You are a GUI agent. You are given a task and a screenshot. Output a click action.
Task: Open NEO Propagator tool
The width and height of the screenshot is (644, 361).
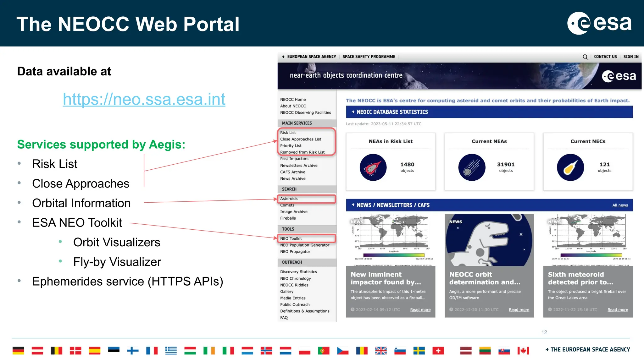pos(295,252)
